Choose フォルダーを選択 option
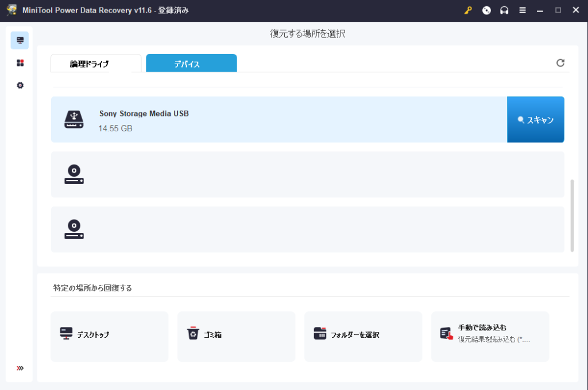 (363, 337)
